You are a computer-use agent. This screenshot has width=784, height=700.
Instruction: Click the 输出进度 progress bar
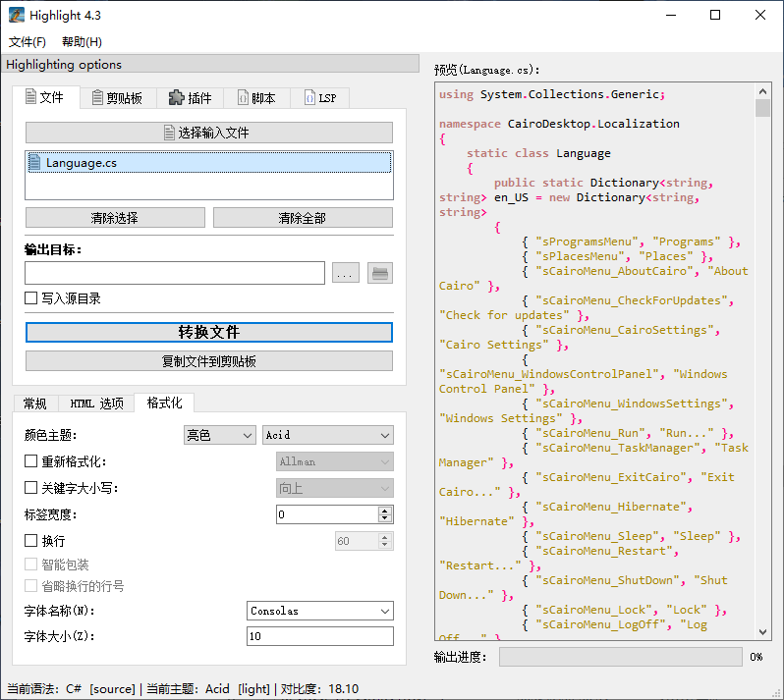point(621,657)
